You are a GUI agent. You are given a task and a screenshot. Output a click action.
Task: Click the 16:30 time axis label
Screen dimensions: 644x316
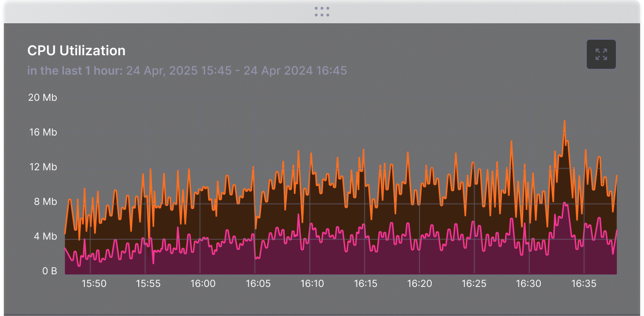[529, 284]
